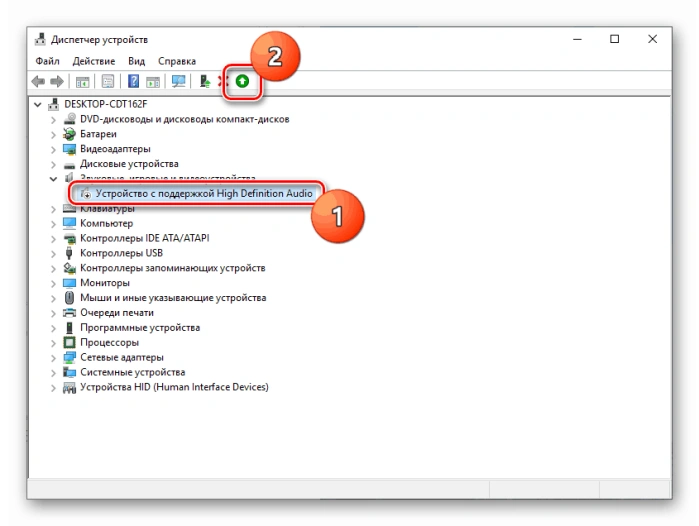Click the Back arrow in the toolbar
Screen dimensions: 699x526
(38, 82)
